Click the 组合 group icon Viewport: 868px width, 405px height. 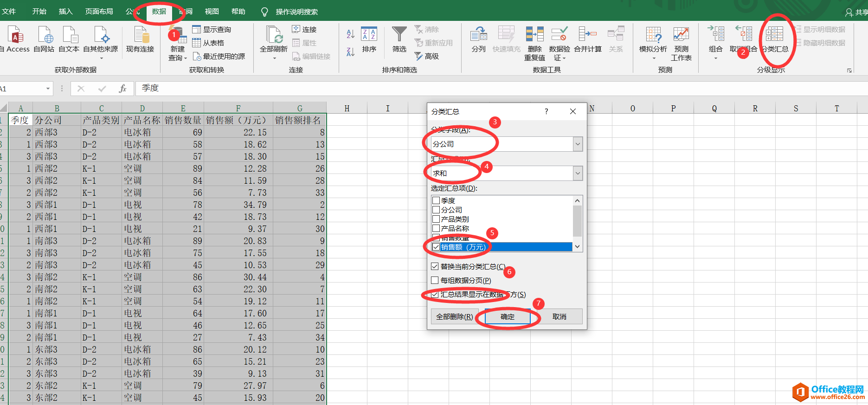(x=716, y=34)
